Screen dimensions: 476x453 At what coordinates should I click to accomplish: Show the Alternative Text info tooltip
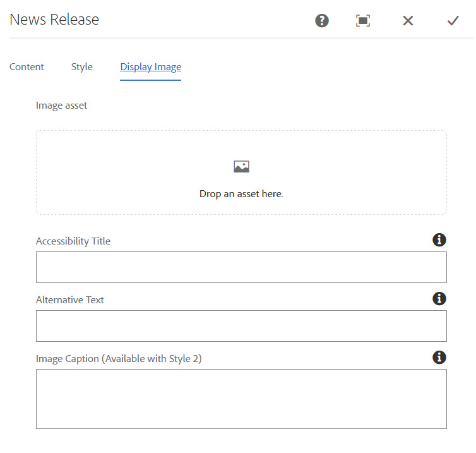click(x=439, y=299)
